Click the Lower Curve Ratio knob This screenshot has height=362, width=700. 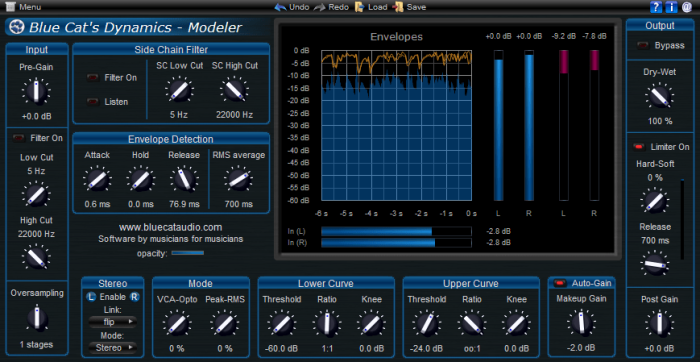click(x=327, y=324)
